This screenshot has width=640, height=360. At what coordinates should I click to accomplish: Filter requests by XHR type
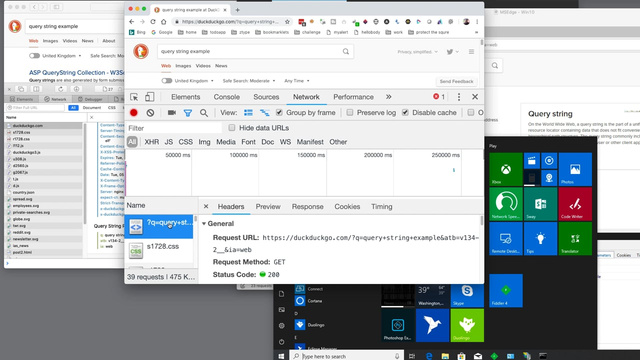[151, 142]
